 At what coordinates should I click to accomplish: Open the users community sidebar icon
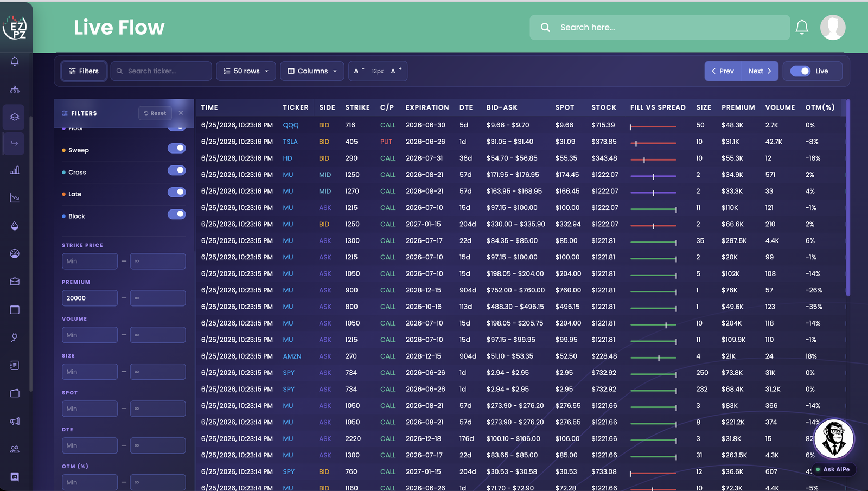pos(15,449)
